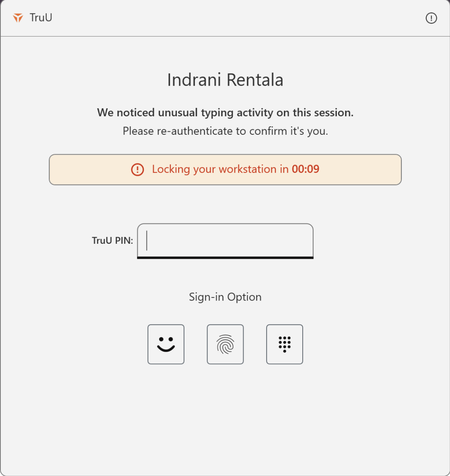450x476 pixels.
Task: Open the info icon in the title bar
Action: click(x=431, y=18)
